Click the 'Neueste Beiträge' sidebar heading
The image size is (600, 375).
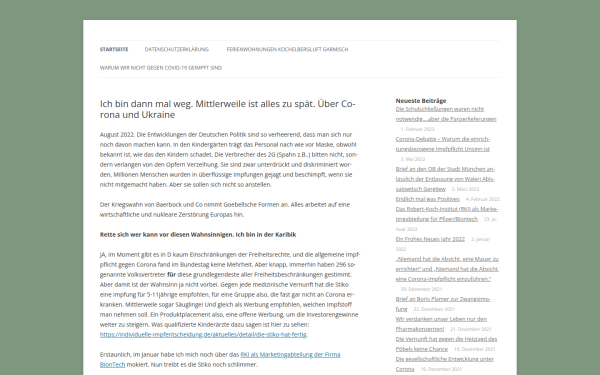(x=421, y=101)
